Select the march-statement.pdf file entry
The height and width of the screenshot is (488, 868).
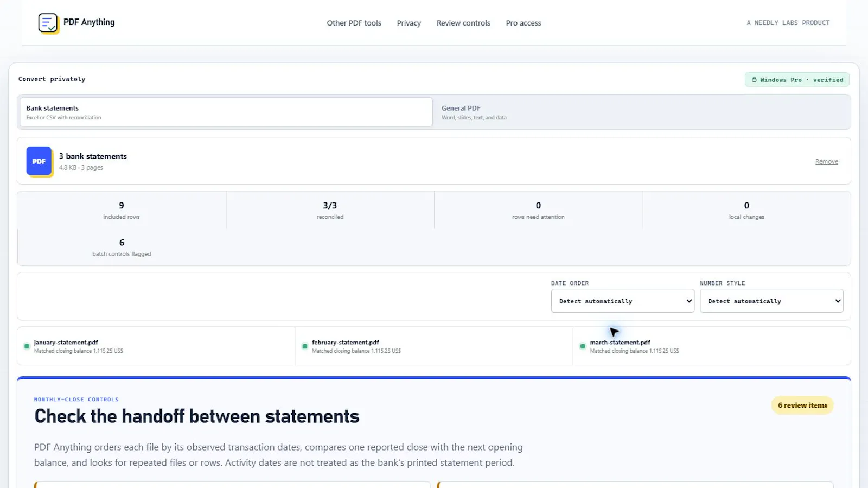point(712,346)
